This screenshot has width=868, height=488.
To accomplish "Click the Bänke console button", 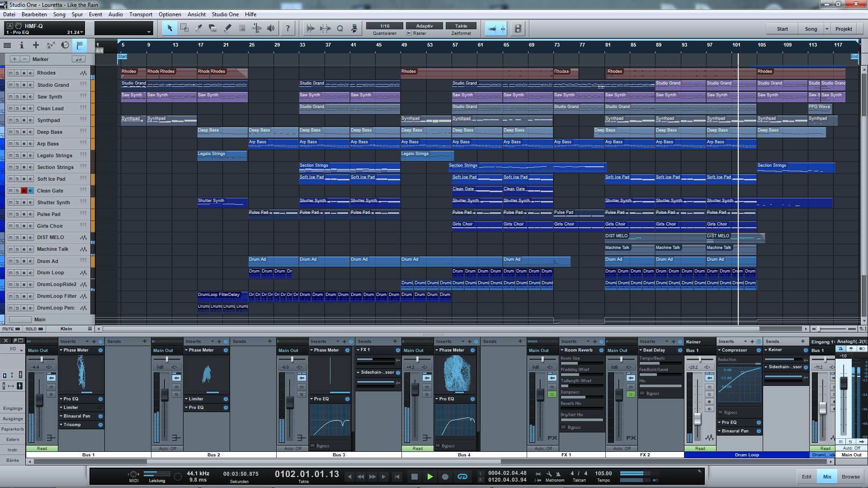I will [13, 460].
